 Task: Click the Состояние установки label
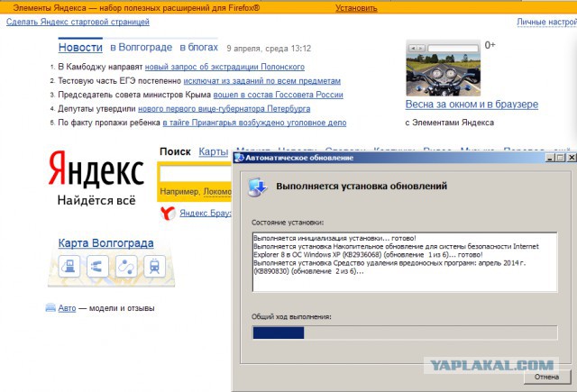click(288, 223)
